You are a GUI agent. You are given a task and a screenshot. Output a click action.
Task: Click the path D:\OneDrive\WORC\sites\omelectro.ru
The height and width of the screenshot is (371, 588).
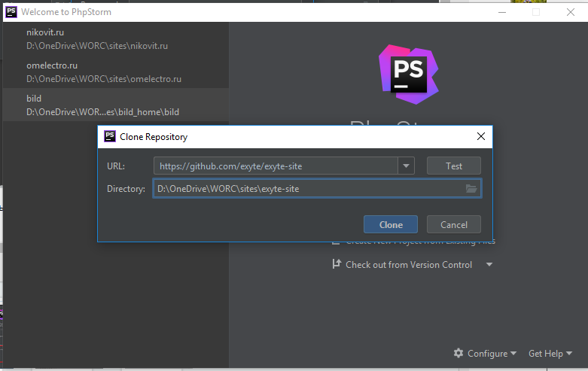(x=104, y=79)
